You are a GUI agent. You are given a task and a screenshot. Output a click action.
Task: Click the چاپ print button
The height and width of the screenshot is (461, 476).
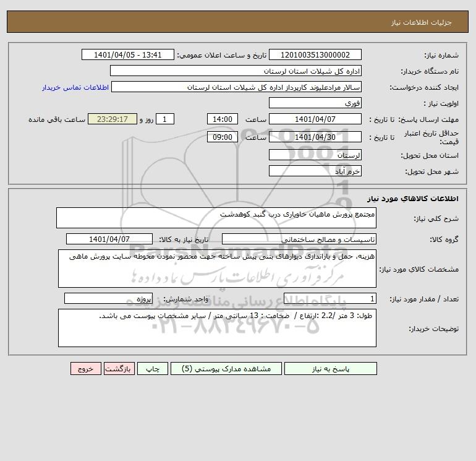coord(153,368)
